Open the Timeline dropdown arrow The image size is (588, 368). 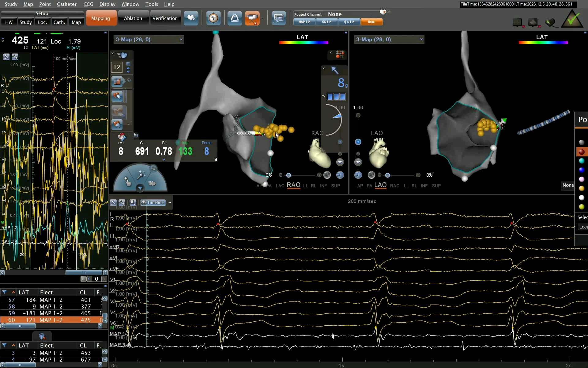(170, 202)
